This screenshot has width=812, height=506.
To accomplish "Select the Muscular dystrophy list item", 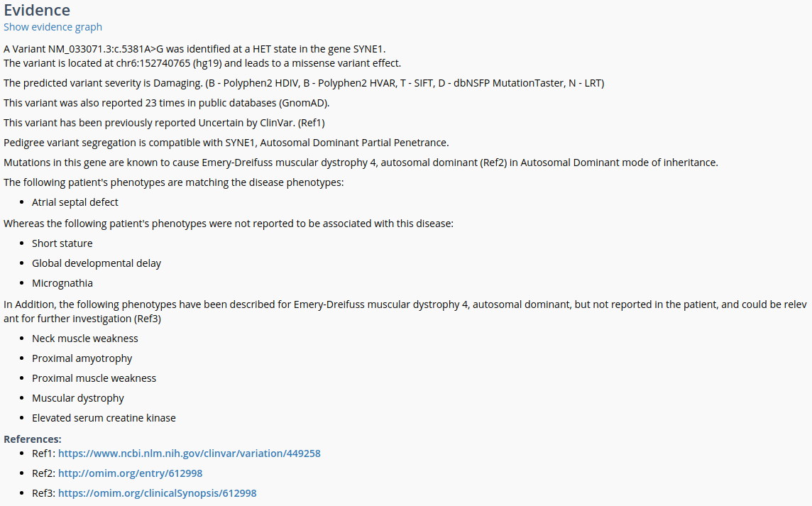I will coord(77,398).
